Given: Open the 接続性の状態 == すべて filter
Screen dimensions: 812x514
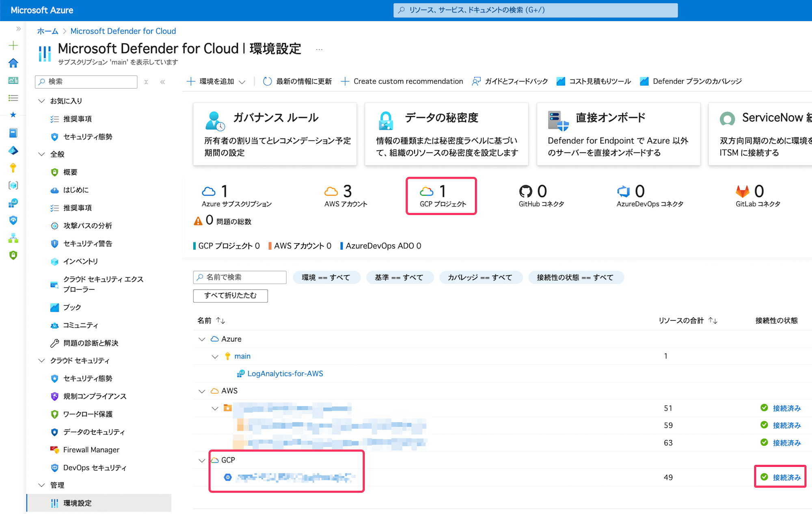Looking at the screenshot, I should pos(575,277).
